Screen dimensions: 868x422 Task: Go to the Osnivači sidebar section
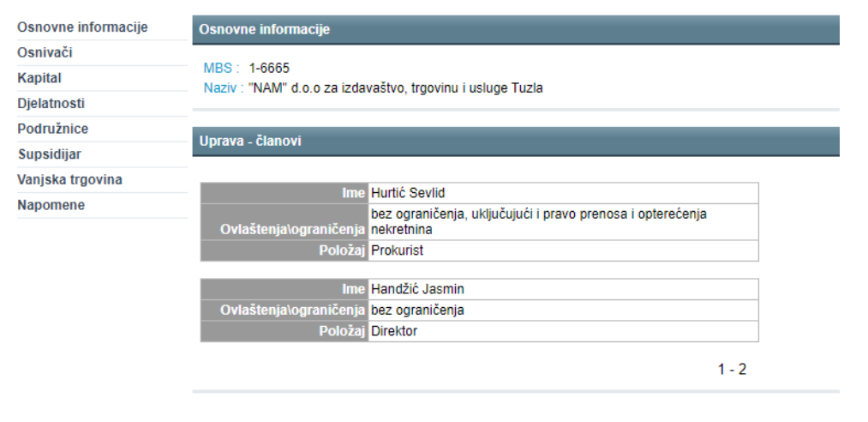click(45, 53)
